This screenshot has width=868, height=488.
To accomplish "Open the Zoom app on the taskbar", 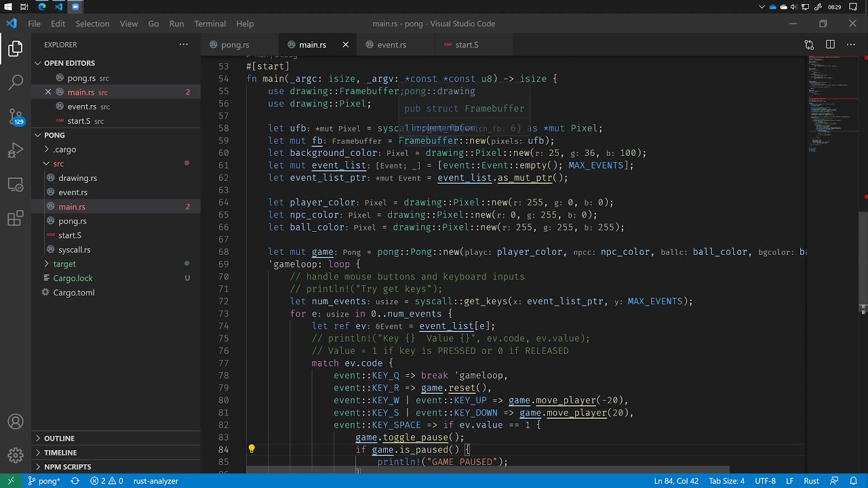I will pyautogui.click(x=75, y=7).
